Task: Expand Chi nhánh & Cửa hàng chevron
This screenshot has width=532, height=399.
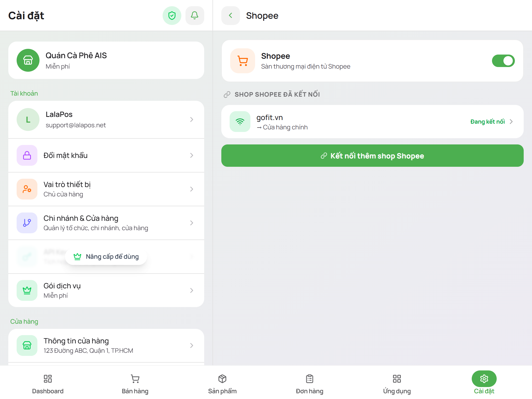Action: point(192,223)
